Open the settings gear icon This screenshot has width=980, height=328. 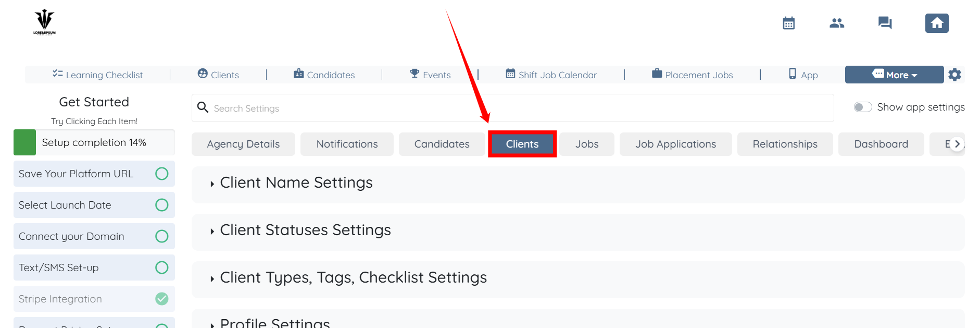954,75
